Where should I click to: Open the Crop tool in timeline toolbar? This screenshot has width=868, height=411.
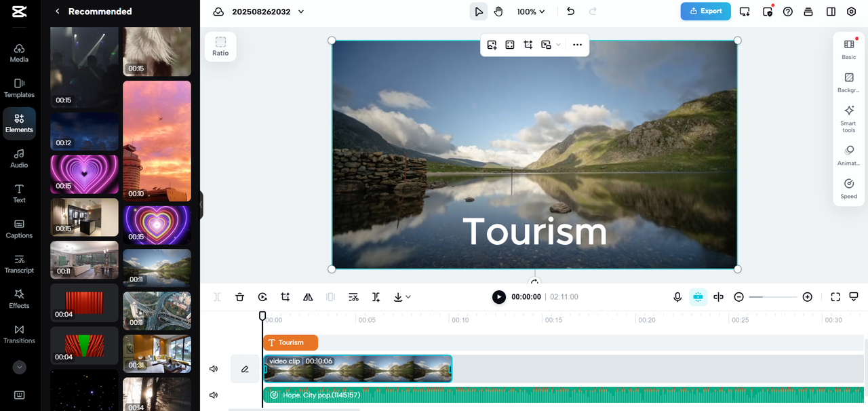[x=285, y=296]
